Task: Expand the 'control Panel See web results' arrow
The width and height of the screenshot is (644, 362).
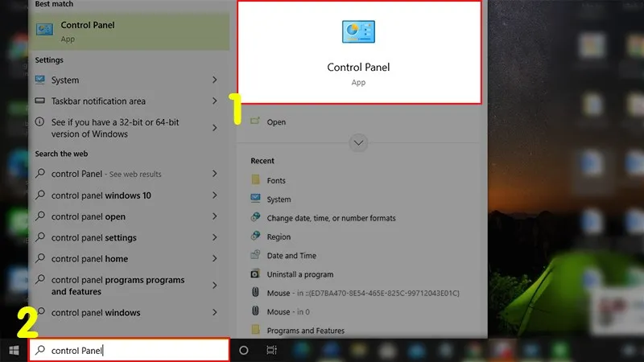Action: 214,174
